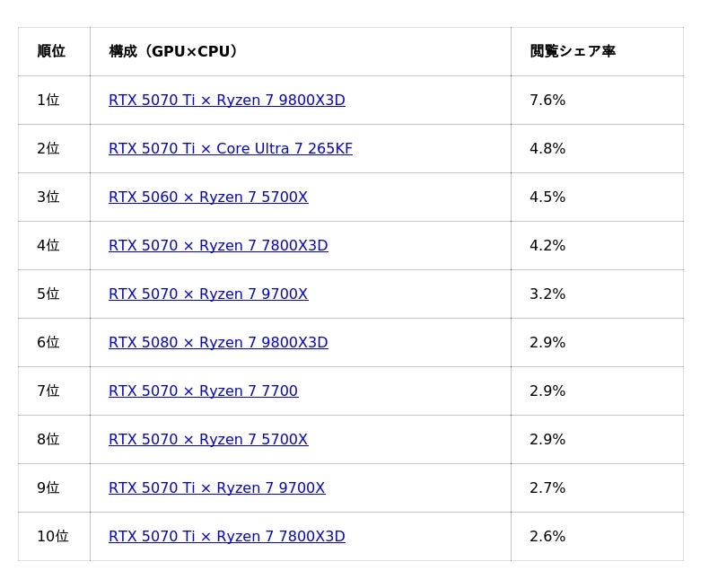
Task: Click the 3.2% share value
Action: click(x=547, y=294)
